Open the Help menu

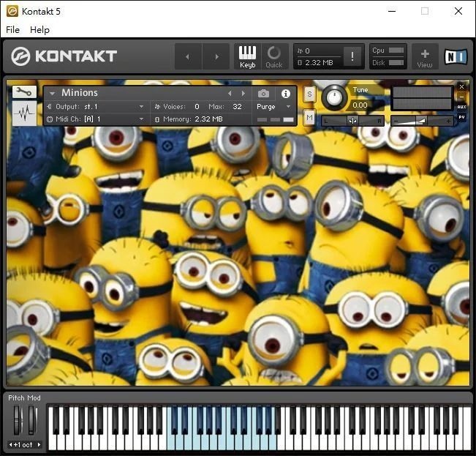[39, 30]
